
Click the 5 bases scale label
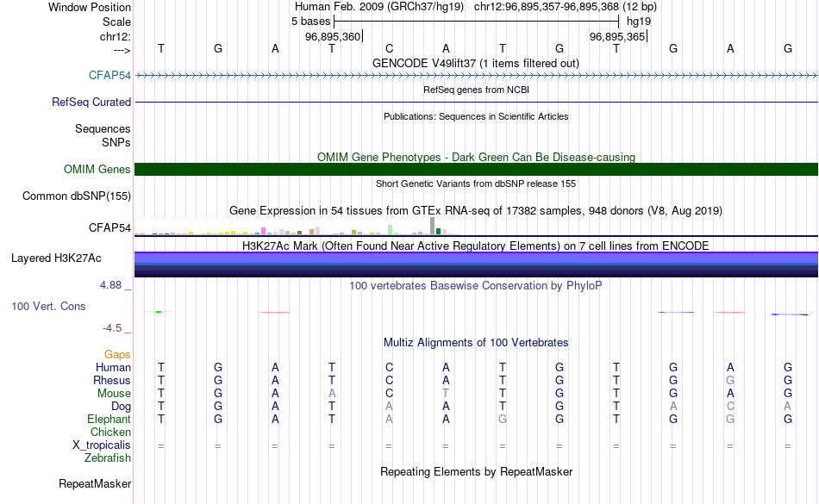click(x=310, y=22)
